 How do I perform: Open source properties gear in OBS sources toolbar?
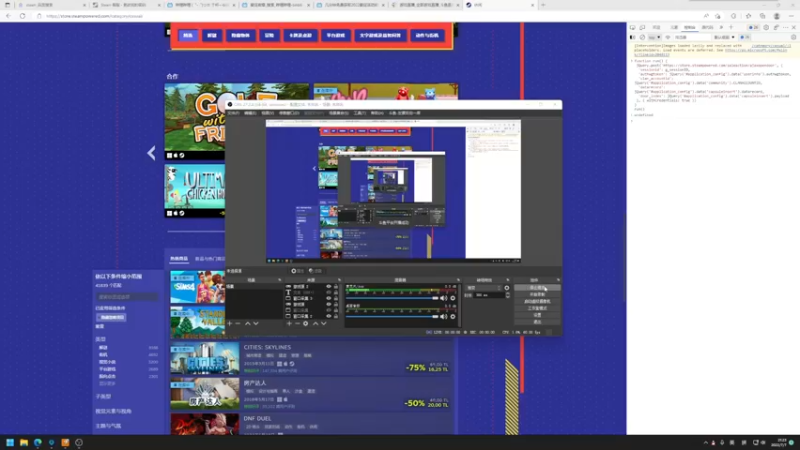tap(306, 323)
